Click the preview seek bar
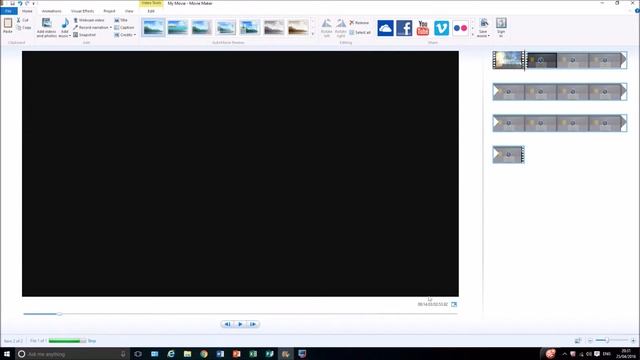This screenshot has height=360, width=640. click(x=240, y=314)
